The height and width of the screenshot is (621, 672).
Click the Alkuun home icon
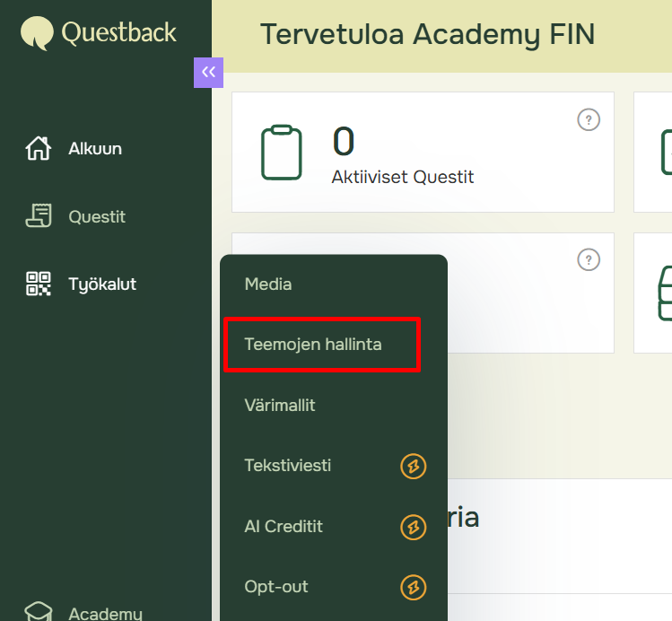(x=39, y=148)
